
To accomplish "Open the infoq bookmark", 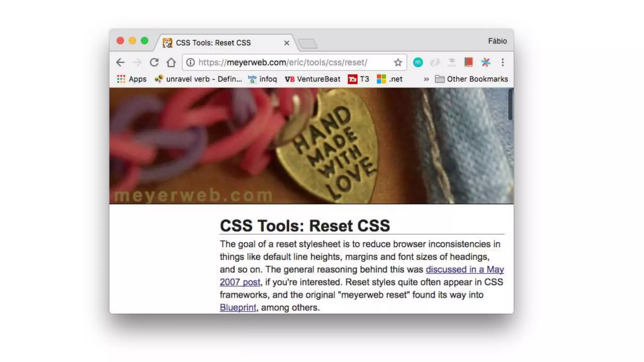I will (263, 79).
